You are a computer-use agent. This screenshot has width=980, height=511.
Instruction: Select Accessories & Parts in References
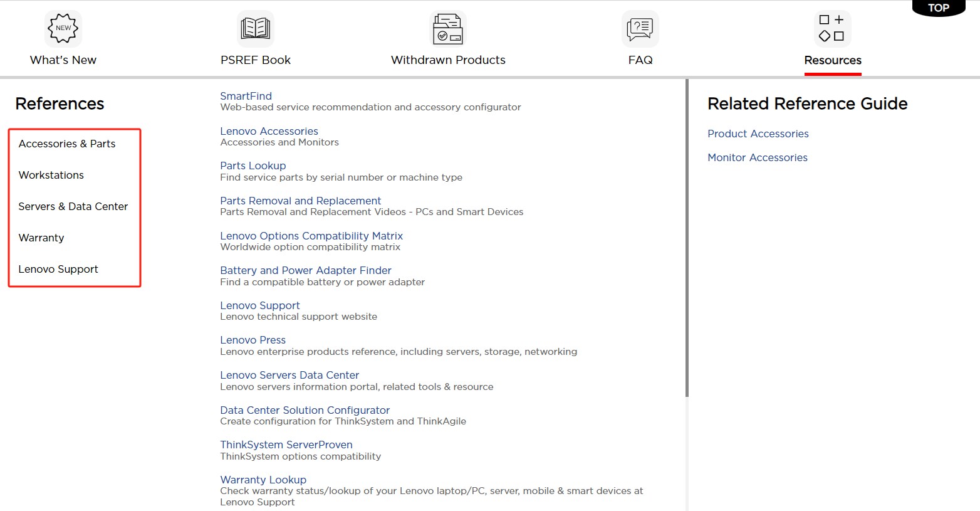click(67, 144)
